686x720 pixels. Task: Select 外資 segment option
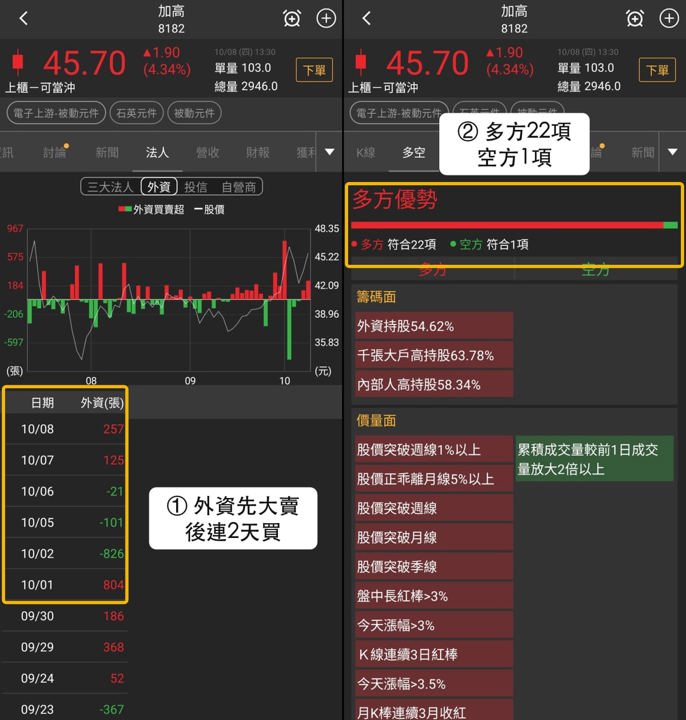pos(159,187)
